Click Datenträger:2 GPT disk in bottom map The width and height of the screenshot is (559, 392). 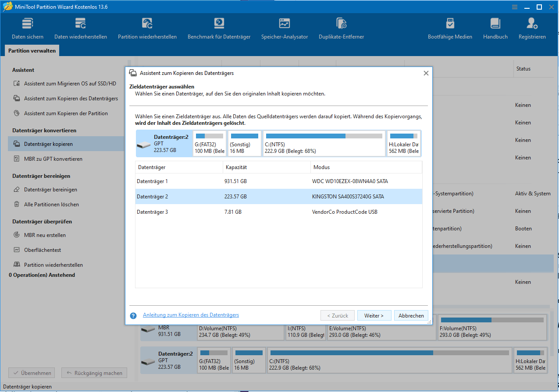[x=168, y=360]
